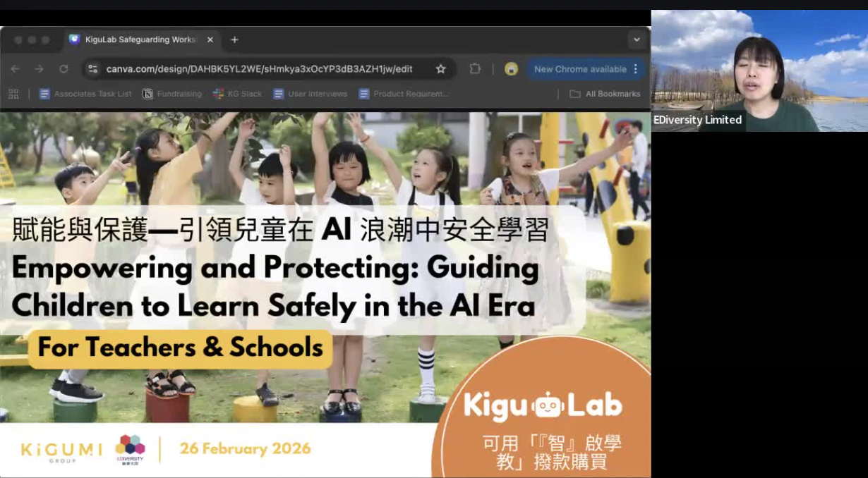Viewport: 868px width, 478px height.
Task: Bookmark the page via the star icon
Action: [x=440, y=68]
